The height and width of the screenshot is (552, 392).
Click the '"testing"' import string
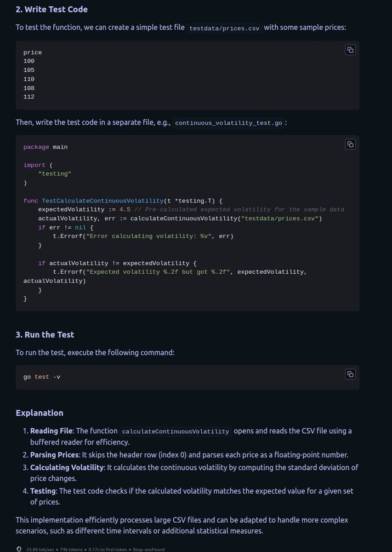[55, 174]
